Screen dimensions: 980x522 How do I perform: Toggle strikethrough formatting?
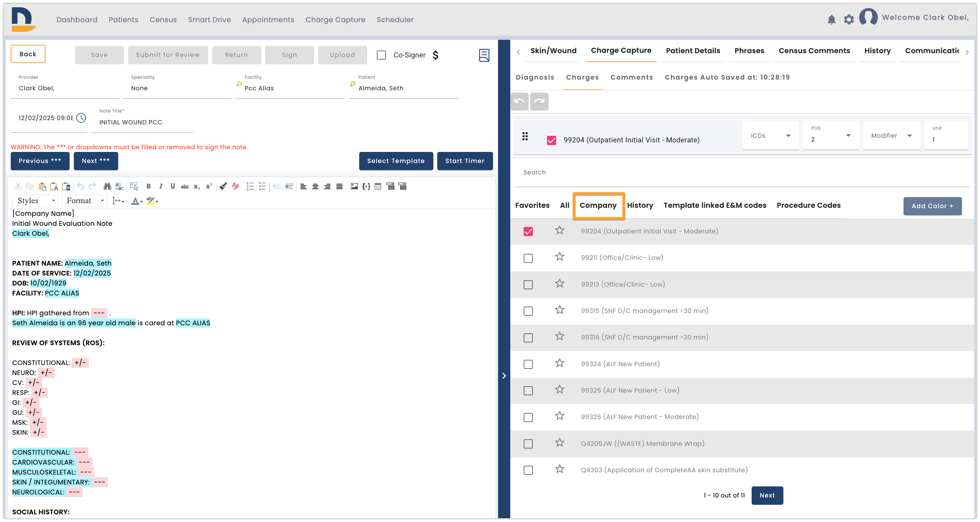pos(185,186)
